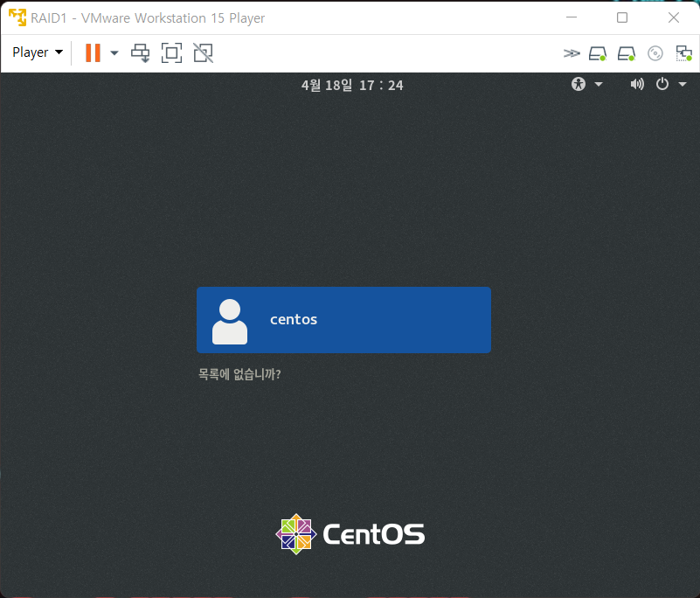This screenshot has height=598, width=700.
Task: Open the accessibility menu icon
Action: pyautogui.click(x=579, y=84)
